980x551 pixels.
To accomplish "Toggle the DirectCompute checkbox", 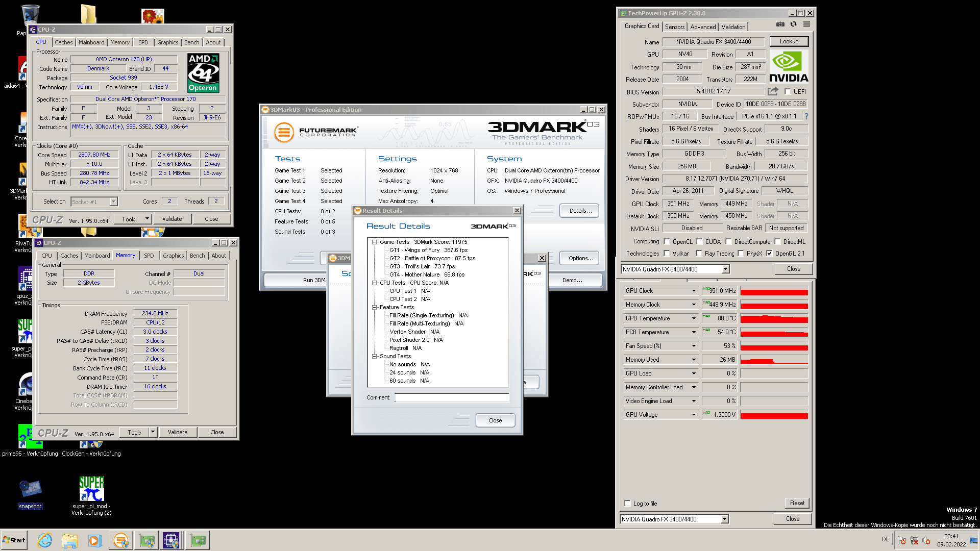I will 728,242.
